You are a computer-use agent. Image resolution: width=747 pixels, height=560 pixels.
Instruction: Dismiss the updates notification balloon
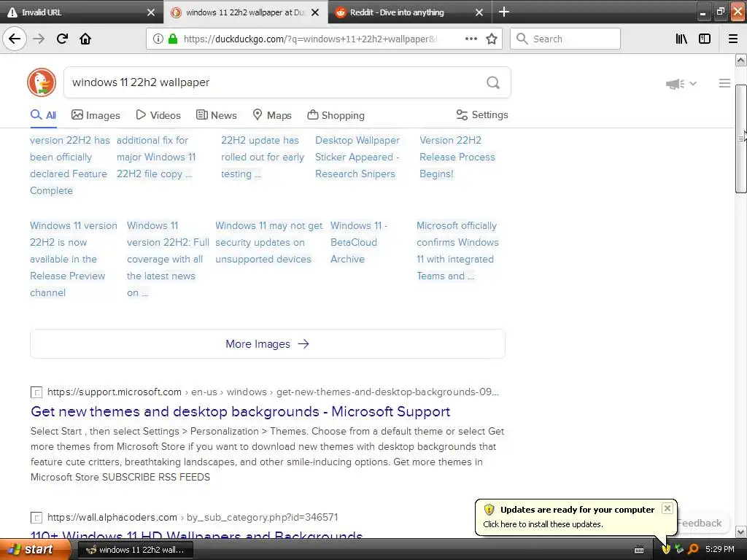667,508
